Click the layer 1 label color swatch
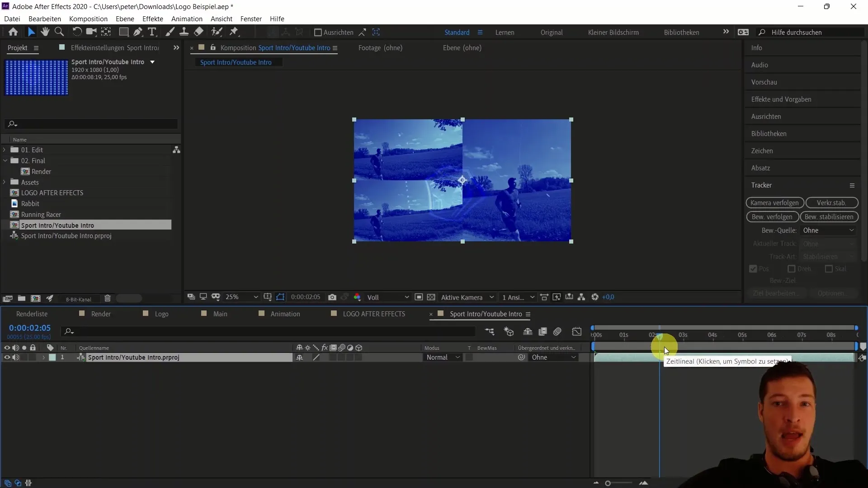868x488 pixels. [52, 357]
